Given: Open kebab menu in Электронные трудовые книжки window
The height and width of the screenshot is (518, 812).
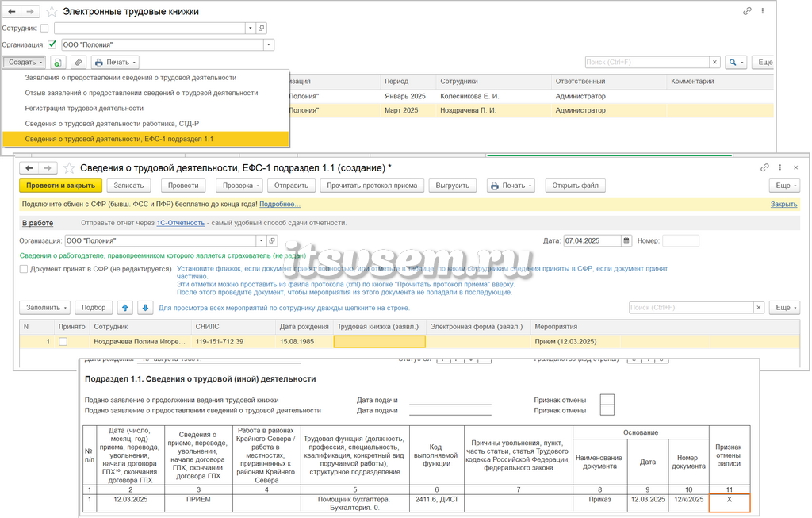Looking at the screenshot, I should coord(762,11).
